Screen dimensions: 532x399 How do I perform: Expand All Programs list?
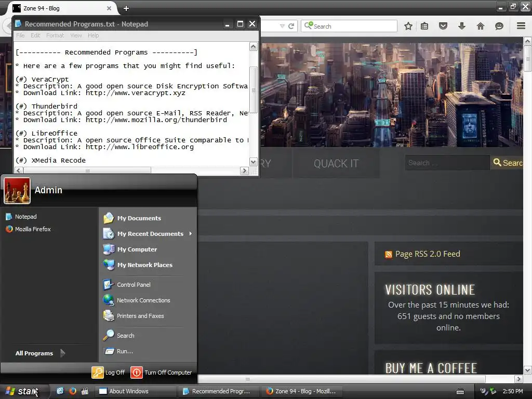pyautogui.click(x=40, y=353)
